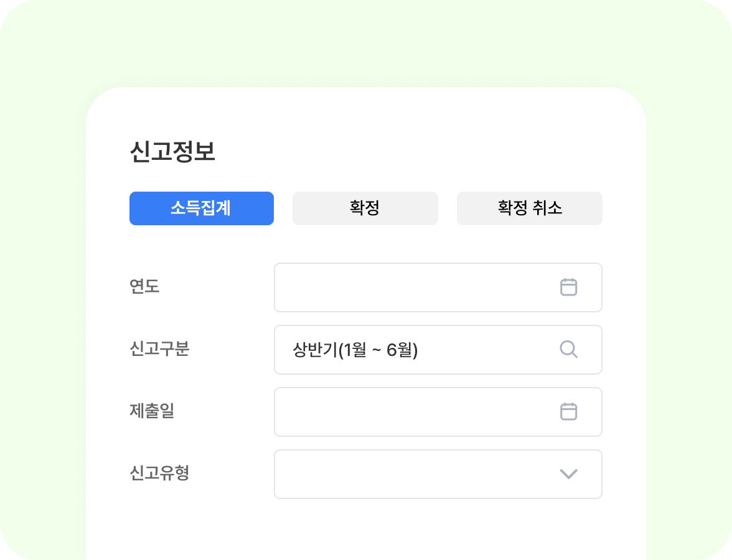Click the 제출일 field label
This screenshot has height=560, width=732.
click(152, 411)
